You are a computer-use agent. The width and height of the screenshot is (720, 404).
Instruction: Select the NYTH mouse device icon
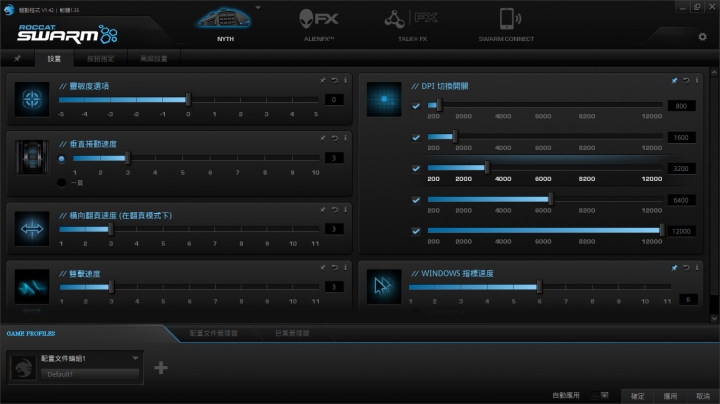224,19
